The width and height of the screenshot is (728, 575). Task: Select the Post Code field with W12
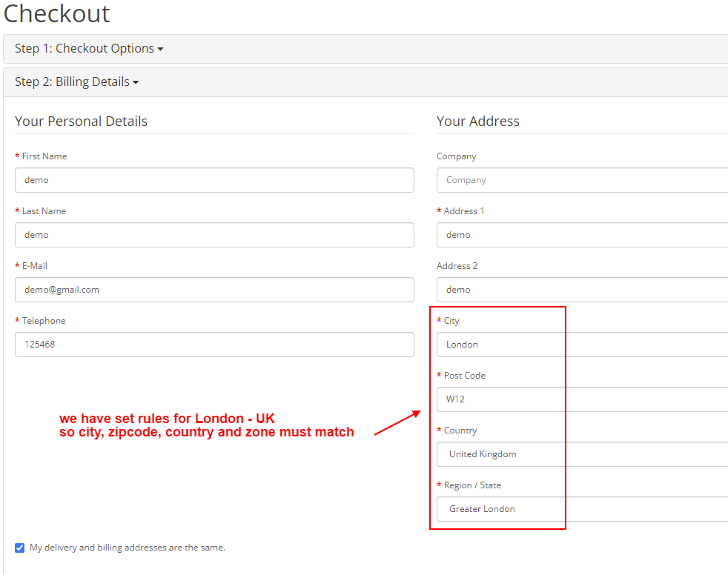pyautogui.click(x=582, y=399)
